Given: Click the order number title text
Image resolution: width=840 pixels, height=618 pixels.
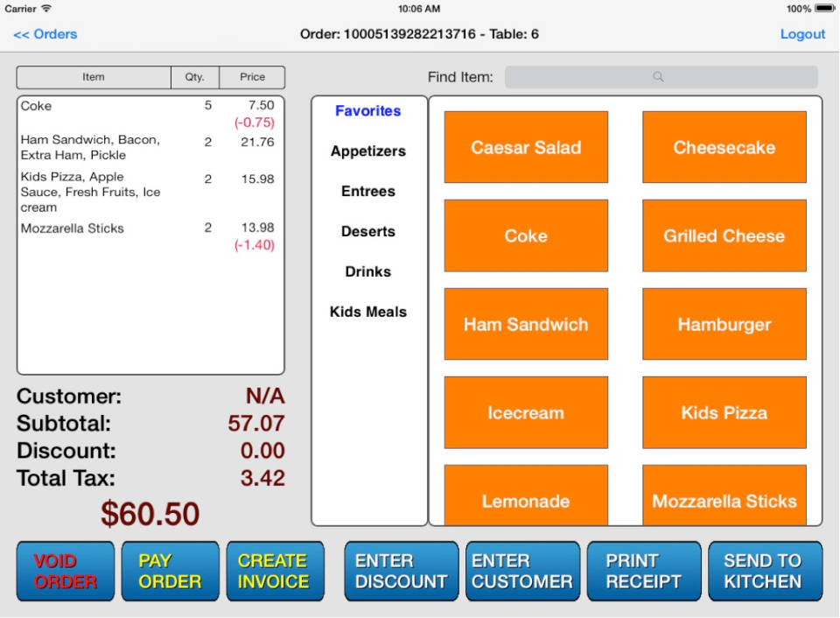Looking at the screenshot, I should pos(419,34).
